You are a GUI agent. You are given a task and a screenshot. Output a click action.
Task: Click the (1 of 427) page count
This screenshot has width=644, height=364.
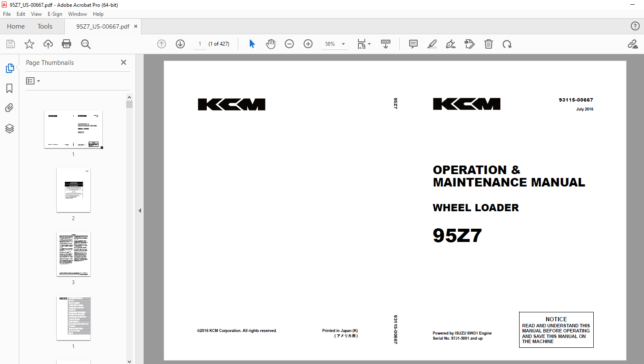(x=219, y=44)
